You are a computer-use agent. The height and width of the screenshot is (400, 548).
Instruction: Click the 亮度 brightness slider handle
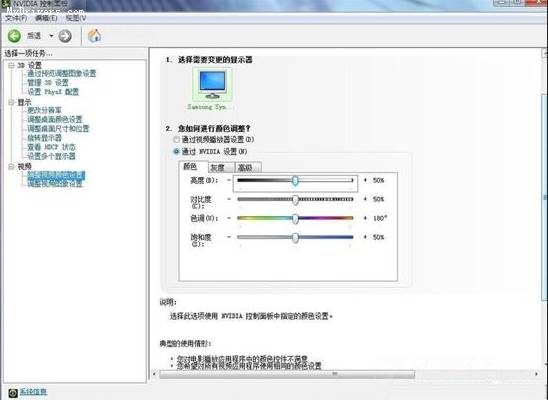tap(296, 181)
